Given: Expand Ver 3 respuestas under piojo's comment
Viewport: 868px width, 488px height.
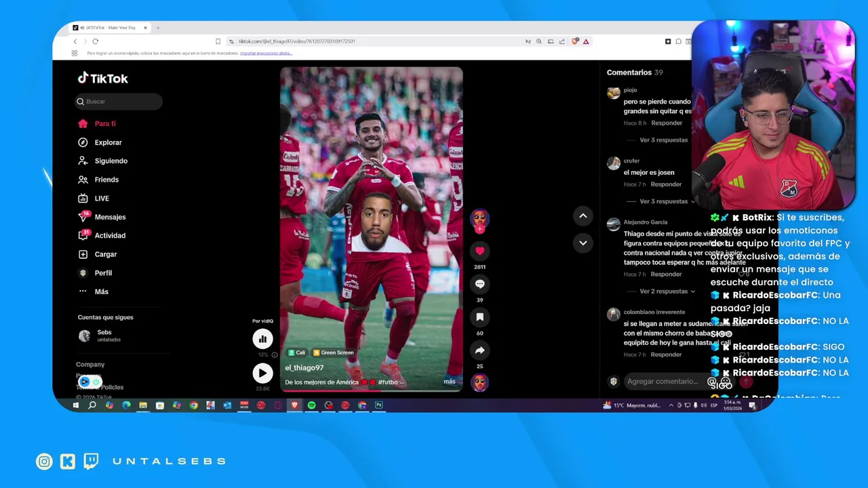Looking at the screenshot, I should click(664, 140).
